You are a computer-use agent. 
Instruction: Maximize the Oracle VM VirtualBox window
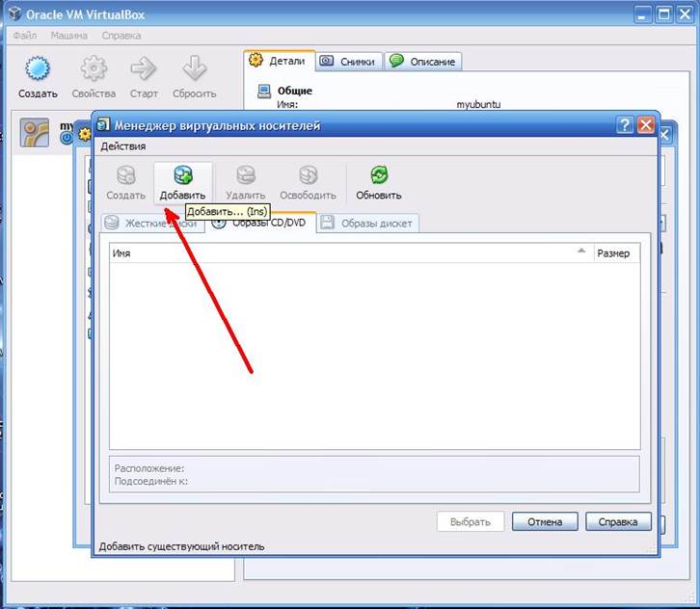(x=663, y=14)
